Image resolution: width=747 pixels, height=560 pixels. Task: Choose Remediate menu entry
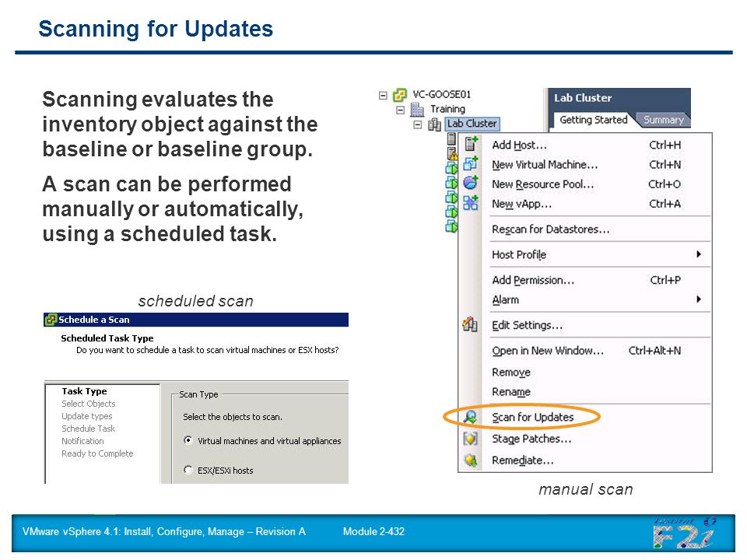click(586, 460)
